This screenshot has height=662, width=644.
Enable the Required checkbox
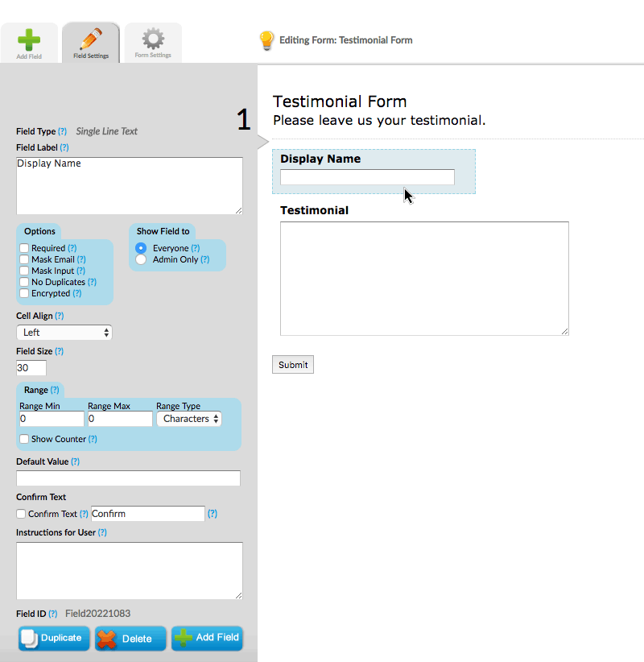pyautogui.click(x=23, y=248)
